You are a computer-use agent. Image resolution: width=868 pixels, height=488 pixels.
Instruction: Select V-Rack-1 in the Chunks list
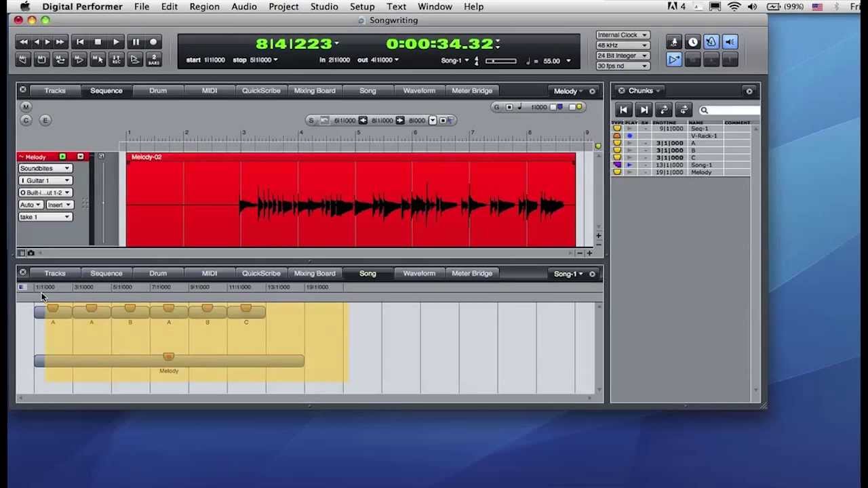[682, 136]
